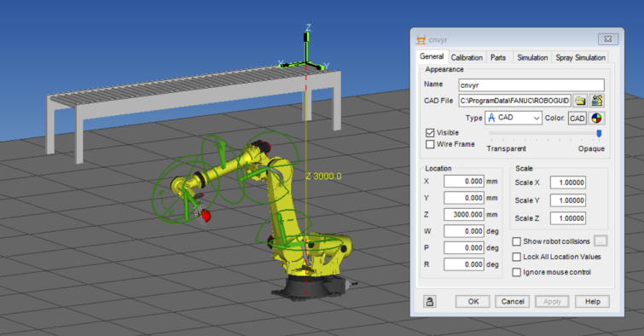This screenshot has height=336, width=644.
Task: Check Ignore mouse control option
Action: pyautogui.click(x=517, y=272)
